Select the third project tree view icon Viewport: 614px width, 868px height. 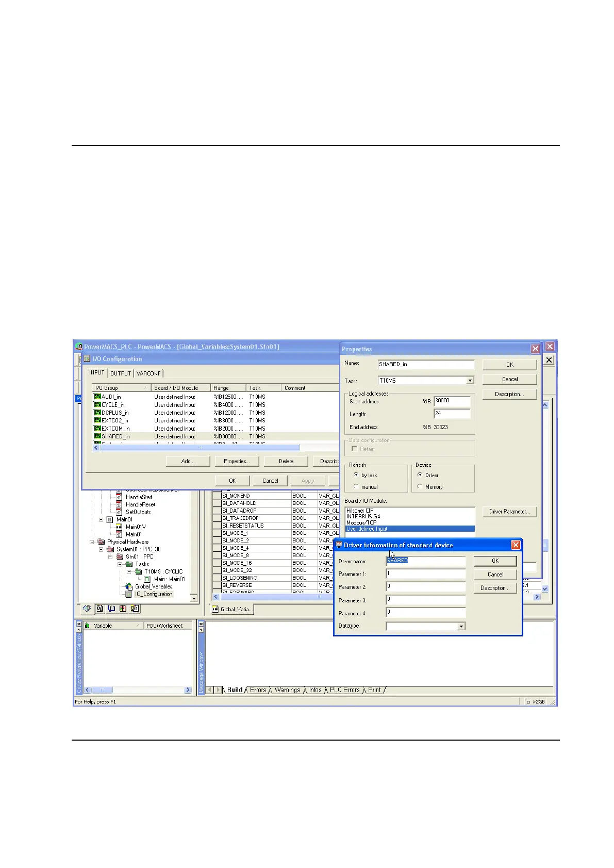pyautogui.click(x=111, y=609)
